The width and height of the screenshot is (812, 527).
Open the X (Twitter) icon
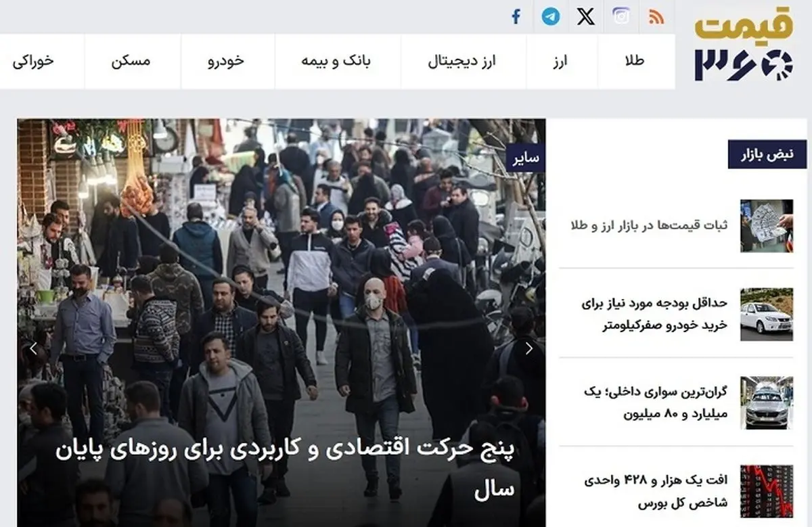point(586,16)
